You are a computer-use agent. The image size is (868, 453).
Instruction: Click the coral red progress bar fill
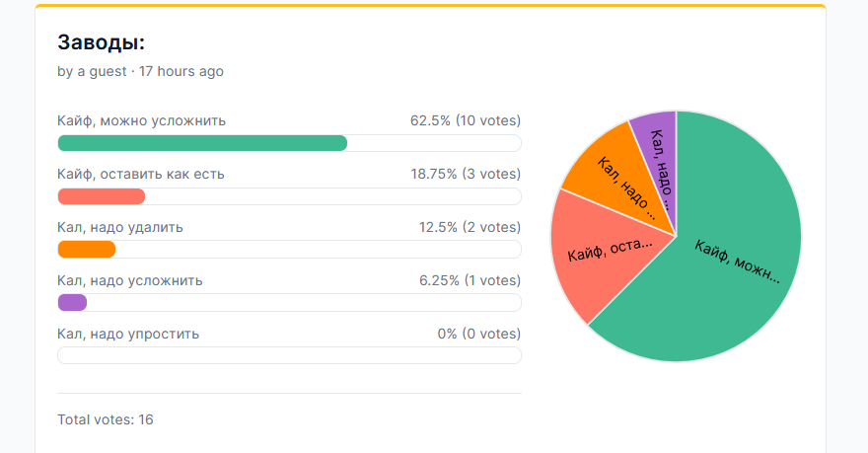coord(102,196)
